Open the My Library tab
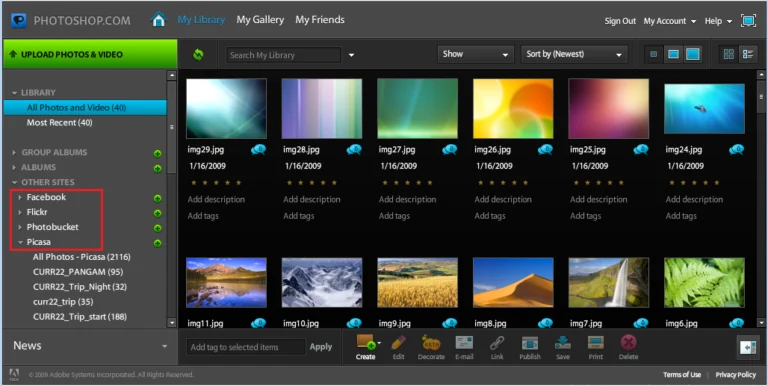Viewport: 768px width, 386px height. (x=201, y=20)
